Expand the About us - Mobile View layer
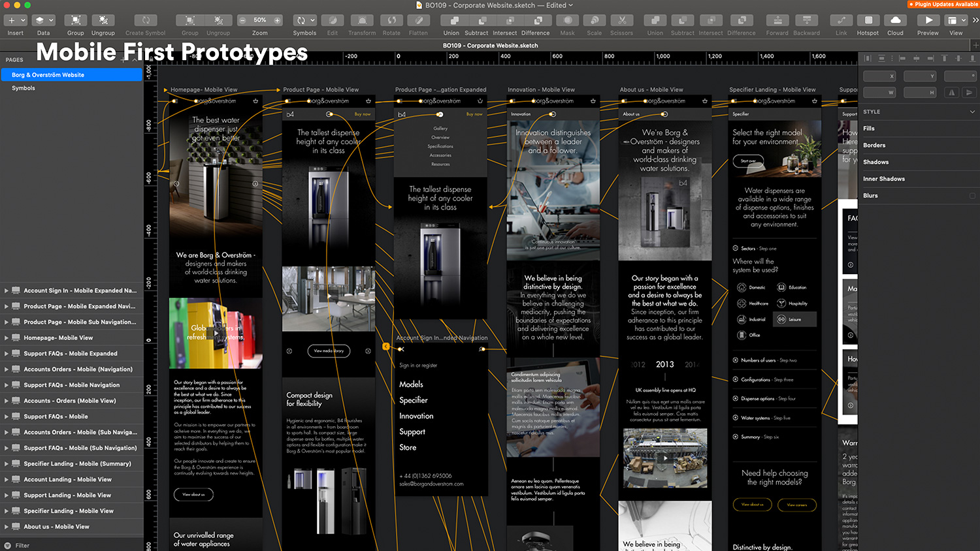This screenshot has height=551, width=980. click(7, 527)
